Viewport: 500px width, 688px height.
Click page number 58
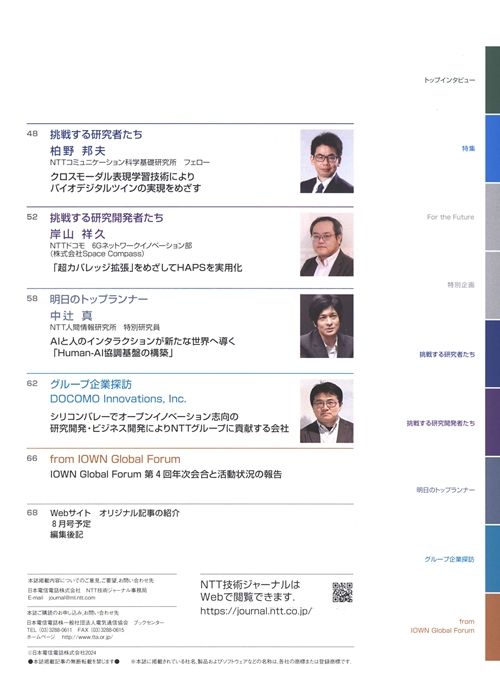coord(32,299)
